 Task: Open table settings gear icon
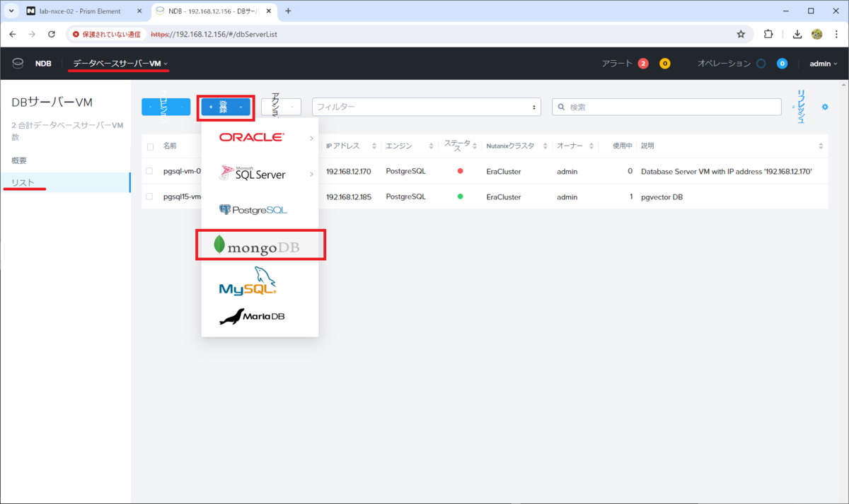(x=824, y=107)
